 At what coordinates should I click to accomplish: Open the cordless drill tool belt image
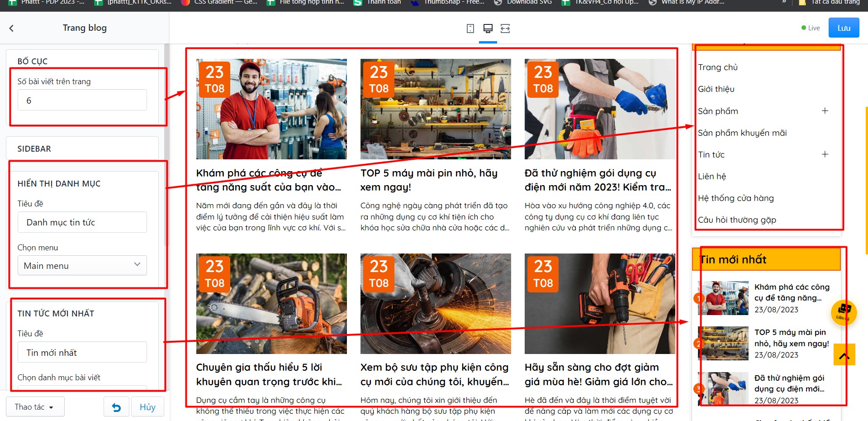[600, 304]
